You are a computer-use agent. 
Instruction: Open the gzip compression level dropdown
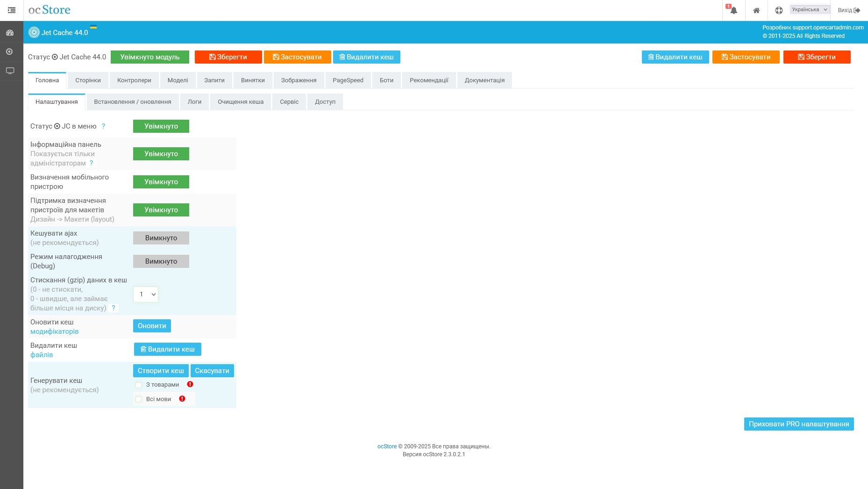[x=146, y=295]
